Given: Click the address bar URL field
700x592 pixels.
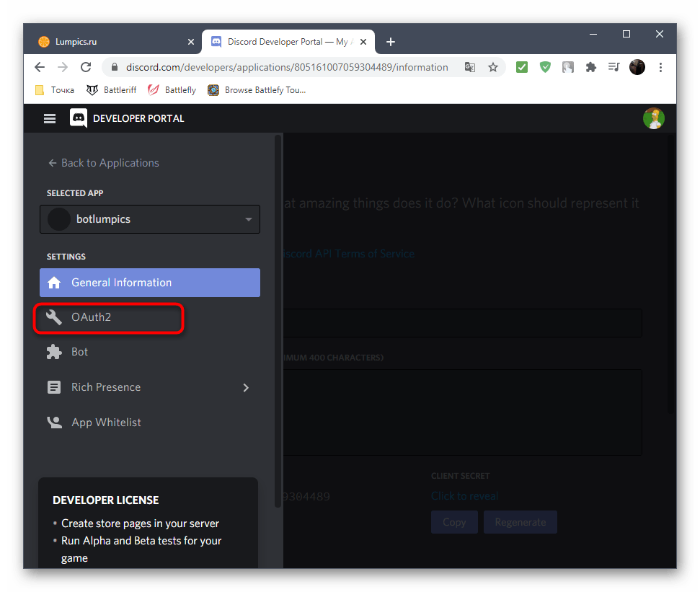Looking at the screenshot, I should [288, 67].
